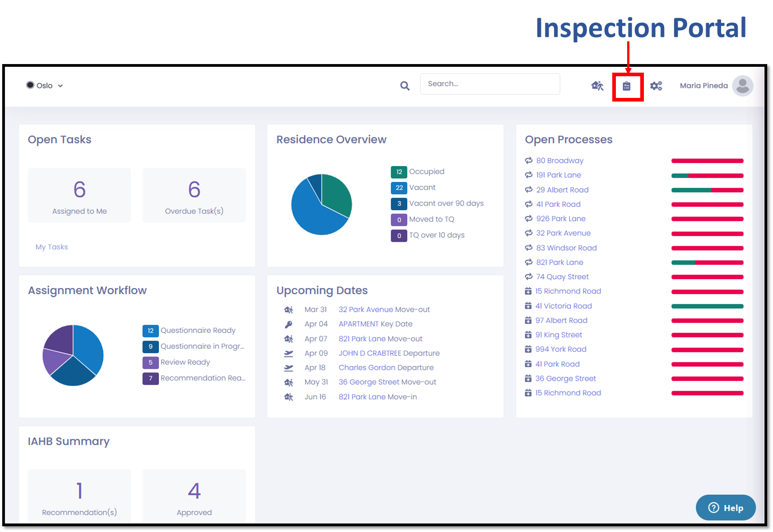The height and width of the screenshot is (532, 773).
Task: Open the My Tasks link
Action: click(51, 247)
